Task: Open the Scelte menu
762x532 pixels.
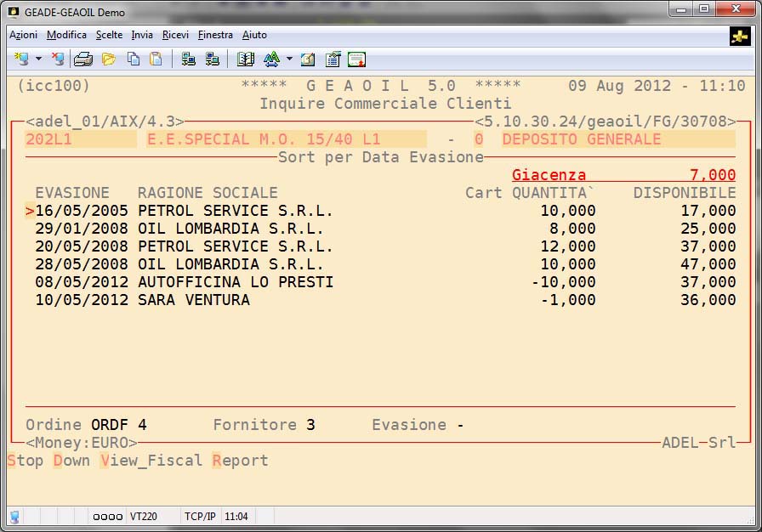Action: 109,35
